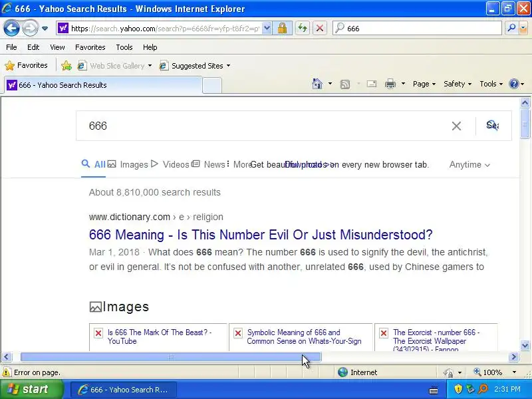Open the Edit menu

pos(33,47)
